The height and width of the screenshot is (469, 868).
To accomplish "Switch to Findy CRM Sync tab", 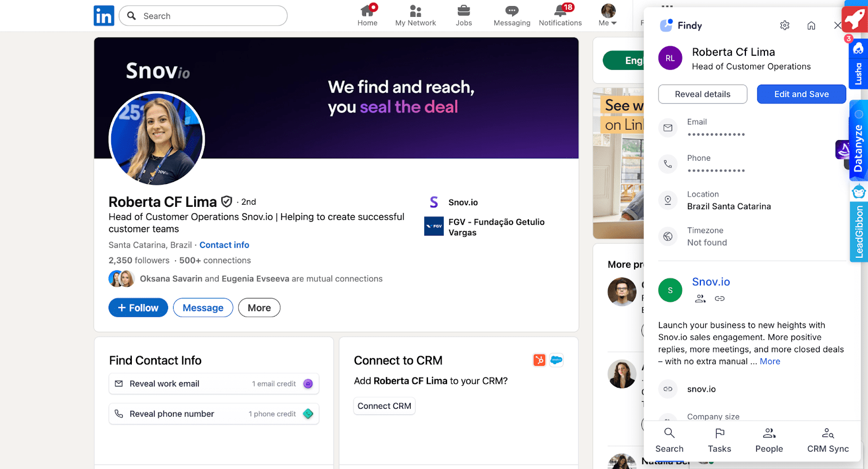I will (827, 440).
